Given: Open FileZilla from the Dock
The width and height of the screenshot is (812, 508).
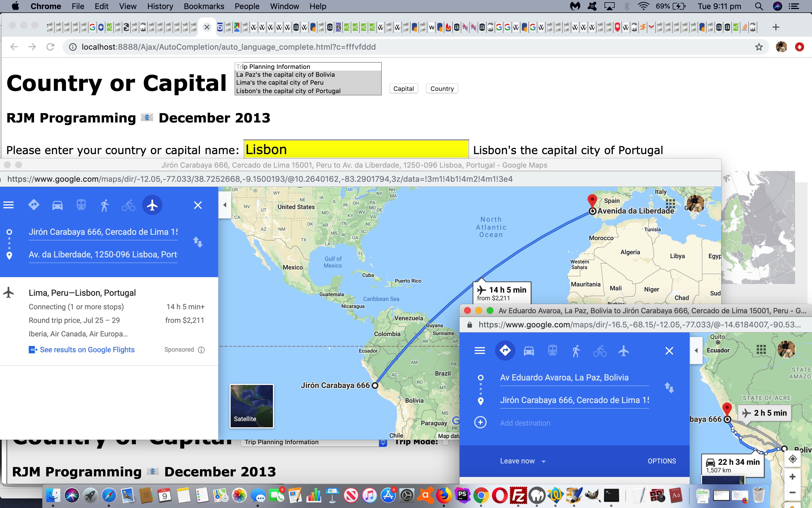Looking at the screenshot, I should [518, 495].
